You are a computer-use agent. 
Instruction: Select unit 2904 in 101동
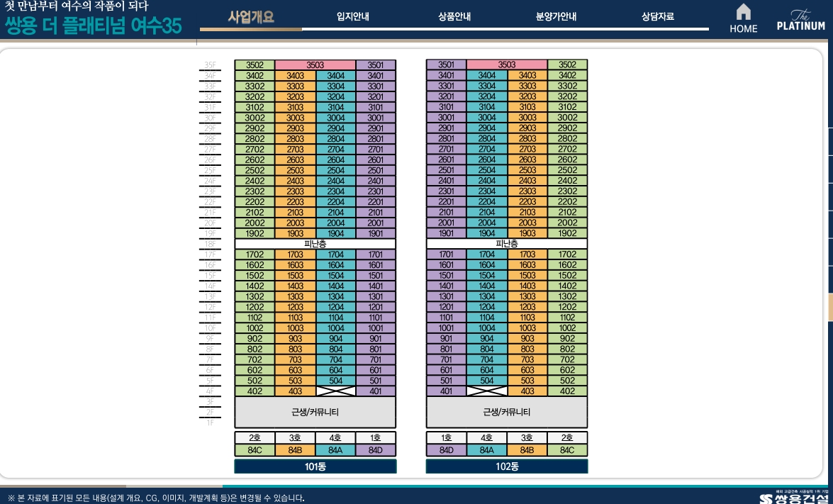pos(336,128)
